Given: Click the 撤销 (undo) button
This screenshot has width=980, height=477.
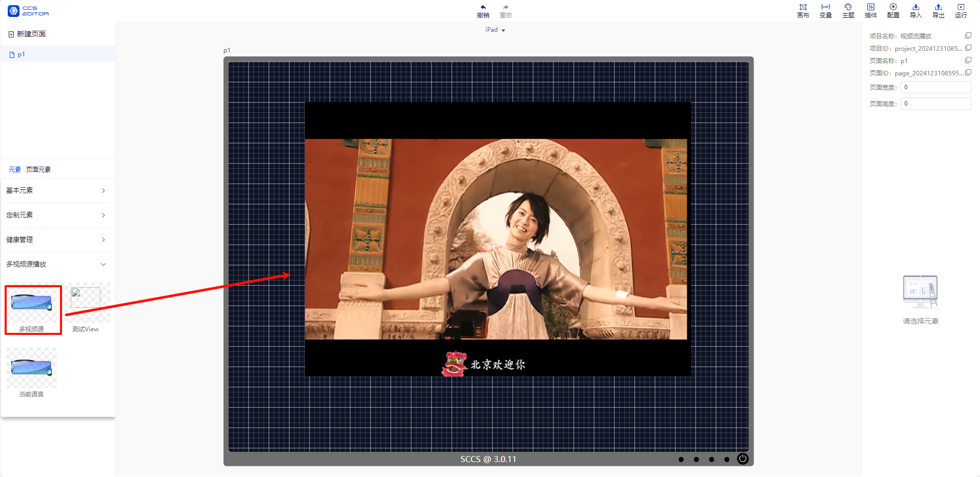Looking at the screenshot, I should pos(483,11).
